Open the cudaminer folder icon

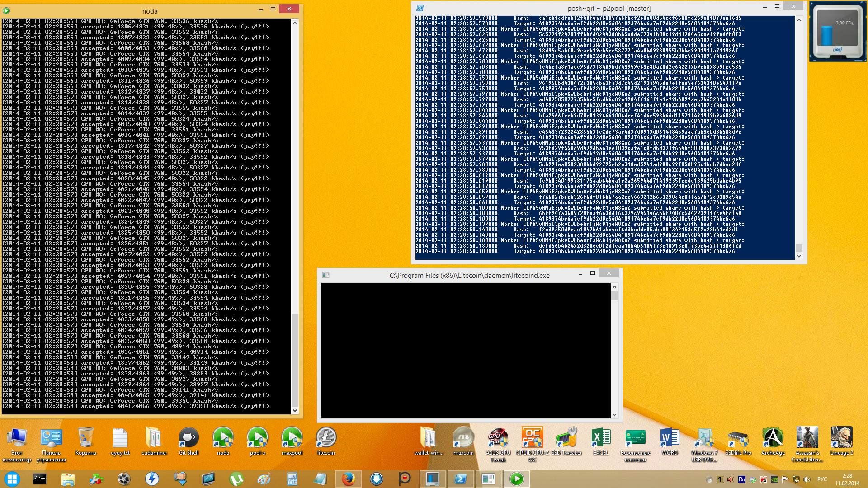[154, 442]
